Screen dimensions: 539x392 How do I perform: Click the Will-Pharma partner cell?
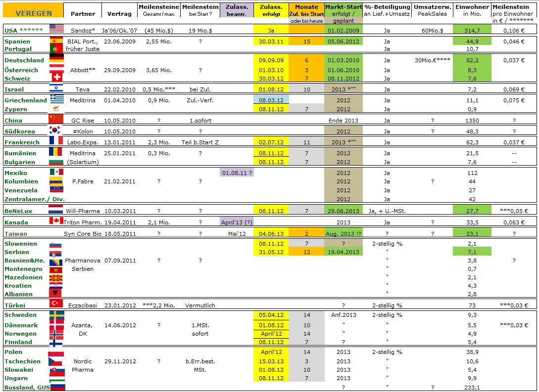(x=83, y=211)
